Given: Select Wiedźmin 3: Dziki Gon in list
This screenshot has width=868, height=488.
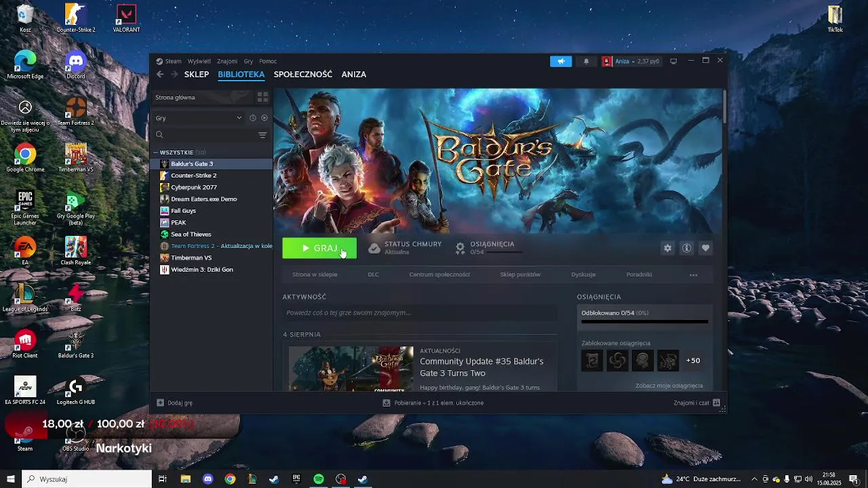Looking at the screenshot, I should pos(212,270).
